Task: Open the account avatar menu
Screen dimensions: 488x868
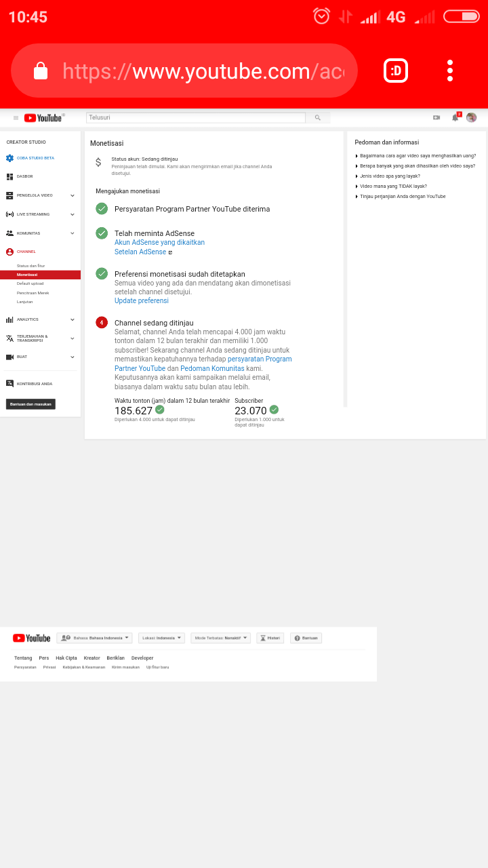Action: pos(471,117)
